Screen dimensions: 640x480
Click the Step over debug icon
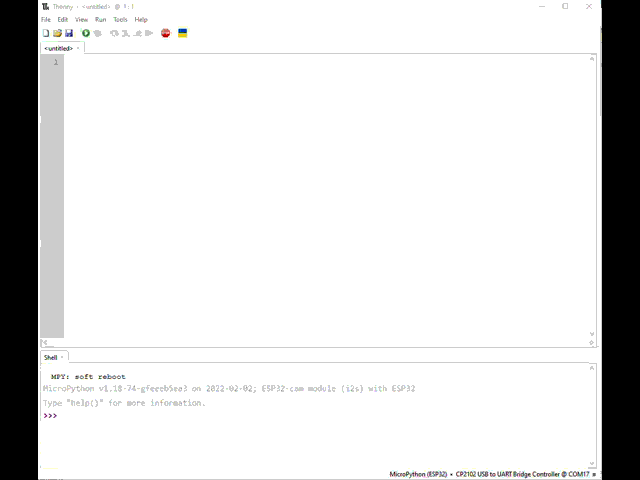tap(114, 33)
